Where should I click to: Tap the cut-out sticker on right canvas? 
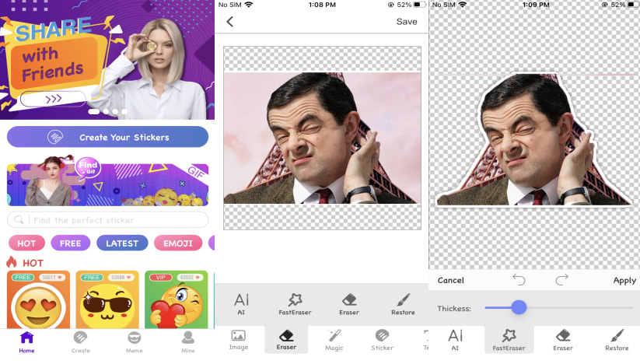(x=534, y=139)
